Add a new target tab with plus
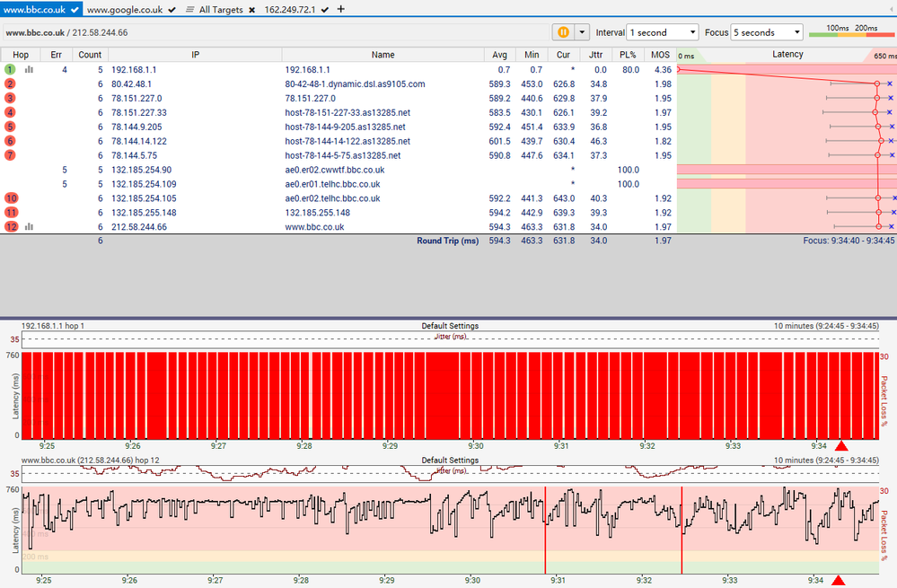Image resolution: width=897 pixels, height=588 pixels. point(341,9)
